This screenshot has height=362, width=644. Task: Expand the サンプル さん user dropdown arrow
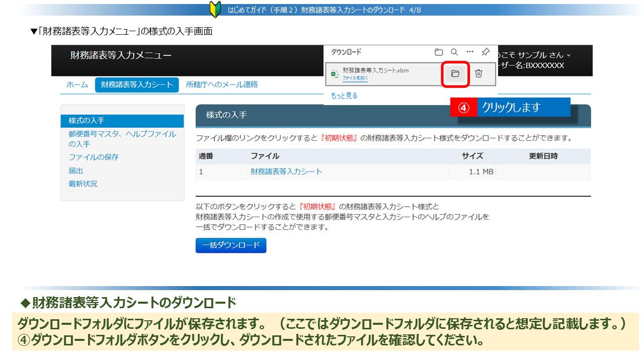click(569, 55)
